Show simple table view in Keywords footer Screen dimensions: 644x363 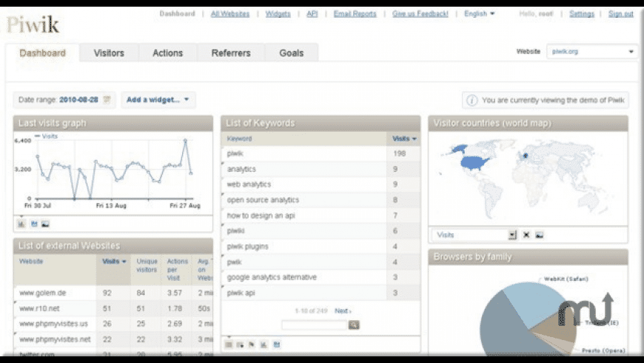click(229, 344)
